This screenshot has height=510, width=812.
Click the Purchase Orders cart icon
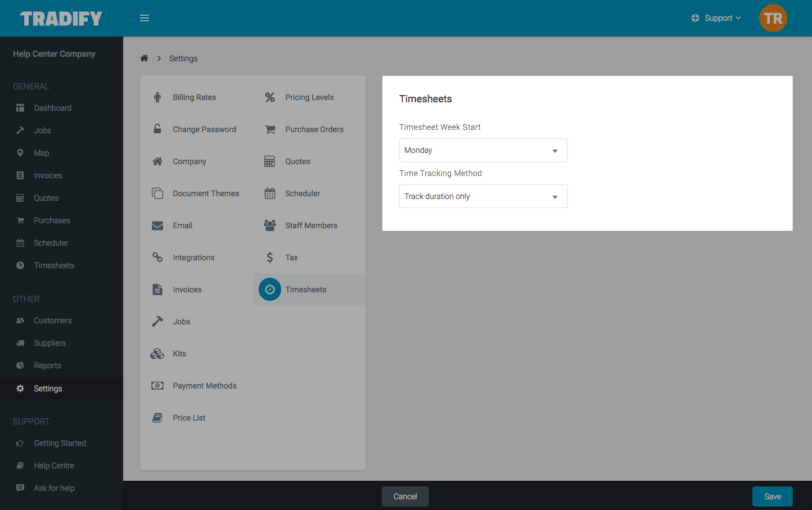tap(270, 129)
